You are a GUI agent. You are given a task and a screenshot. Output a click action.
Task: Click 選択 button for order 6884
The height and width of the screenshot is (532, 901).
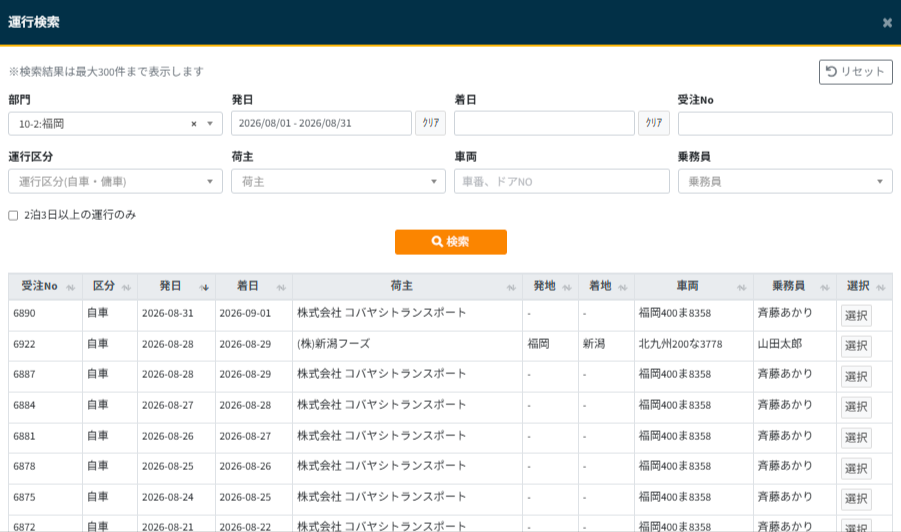(x=856, y=407)
